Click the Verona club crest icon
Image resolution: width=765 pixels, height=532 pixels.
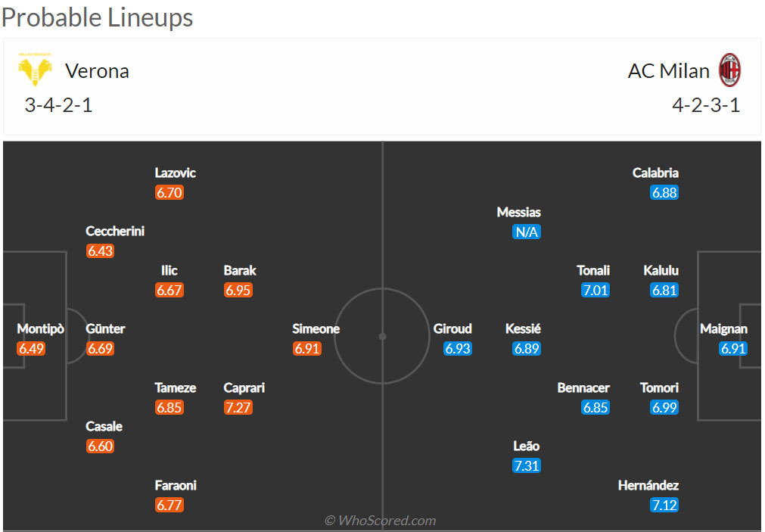(35, 70)
